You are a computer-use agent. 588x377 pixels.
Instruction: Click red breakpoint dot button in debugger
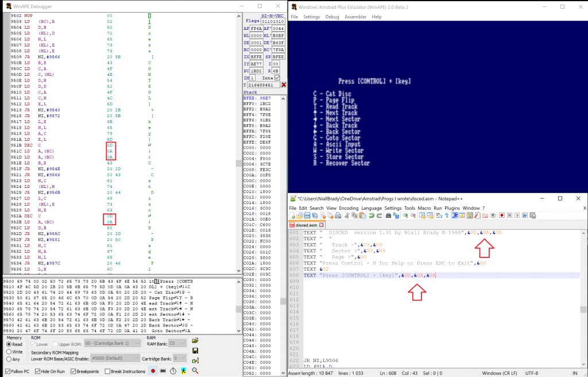coord(153,371)
